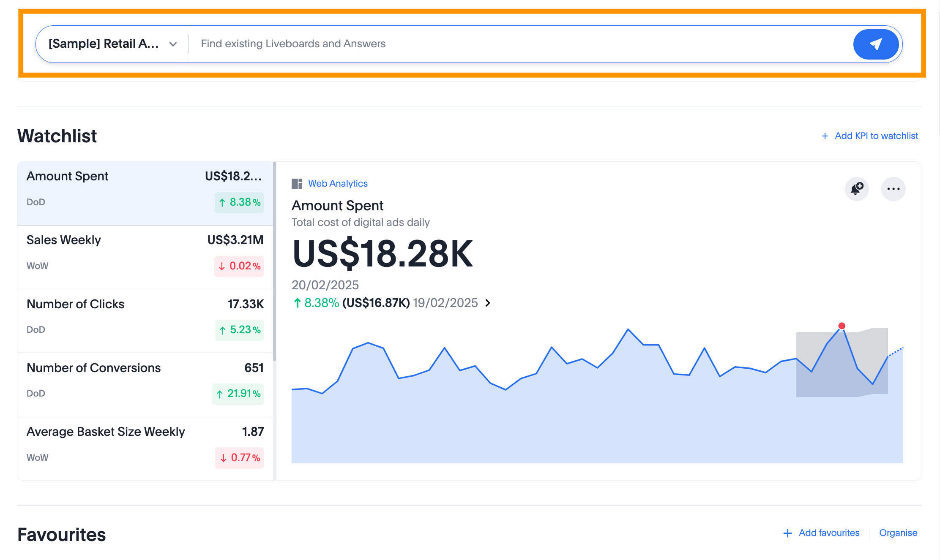Expand the [Sample] Retail data source dropdown
The height and width of the screenshot is (560, 940).
pos(173,44)
